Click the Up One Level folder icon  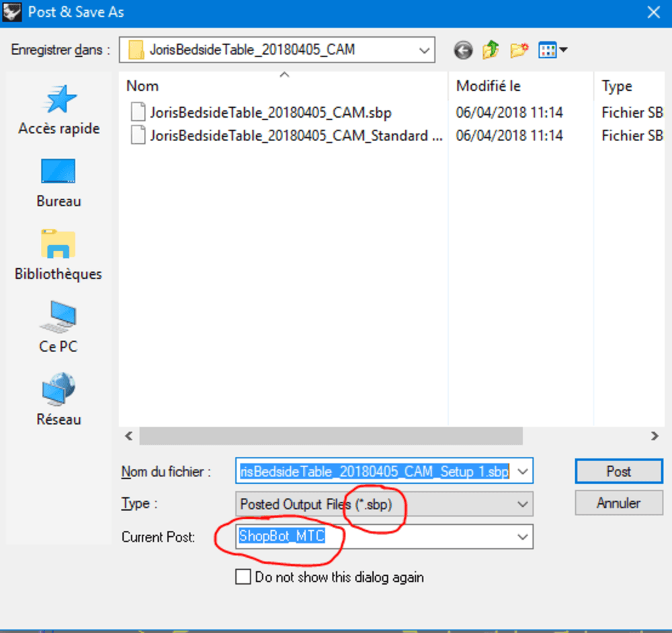point(491,50)
